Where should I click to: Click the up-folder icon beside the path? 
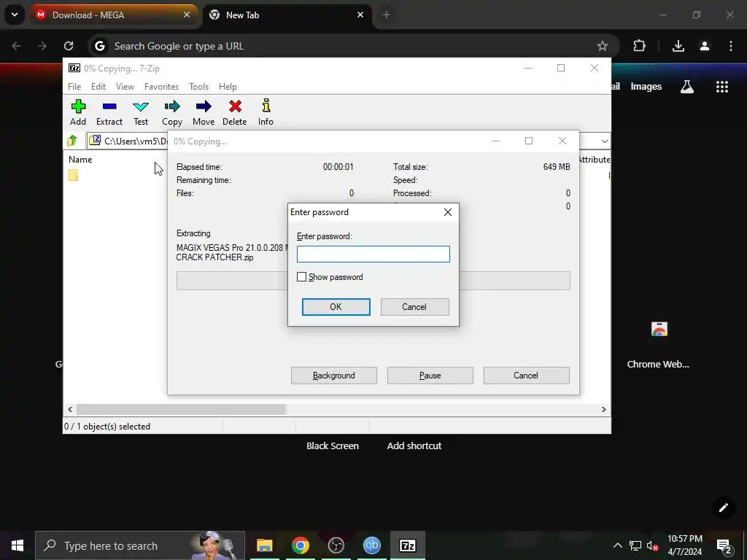[x=72, y=141]
